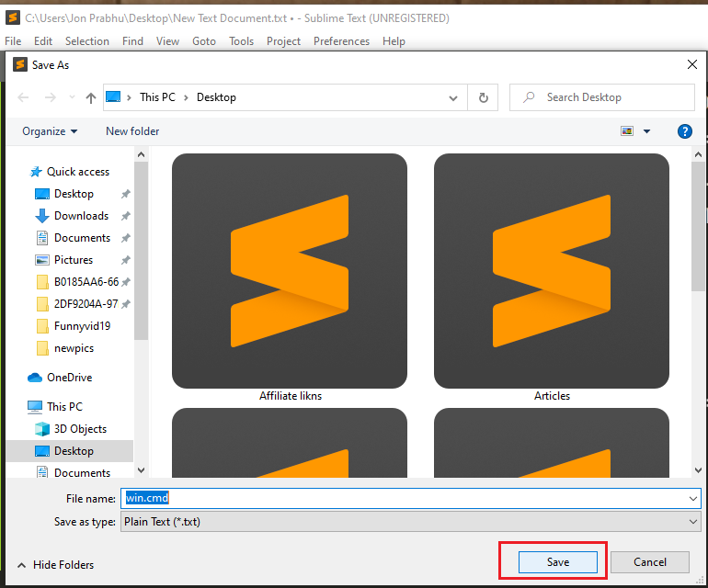Click the Downloads blue arrow icon
The width and height of the screenshot is (708, 588).
42,216
